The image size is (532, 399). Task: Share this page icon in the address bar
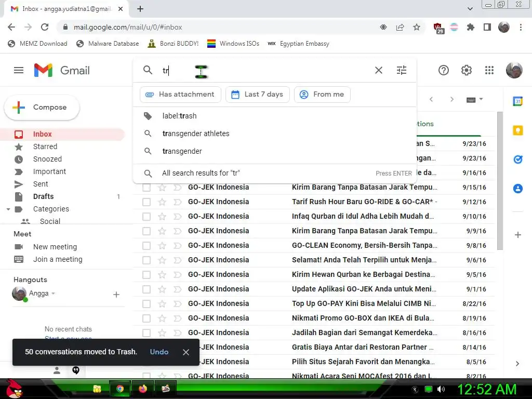pos(400,27)
